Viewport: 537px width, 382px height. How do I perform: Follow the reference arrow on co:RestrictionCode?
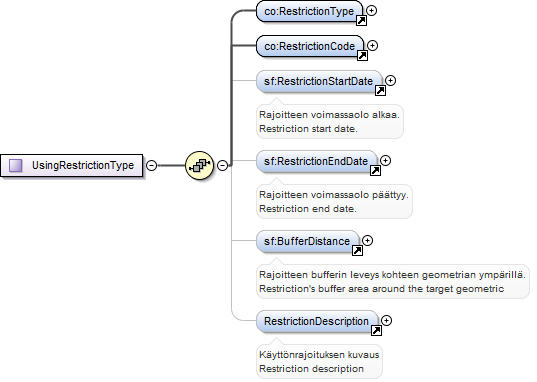(x=362, y=56)
